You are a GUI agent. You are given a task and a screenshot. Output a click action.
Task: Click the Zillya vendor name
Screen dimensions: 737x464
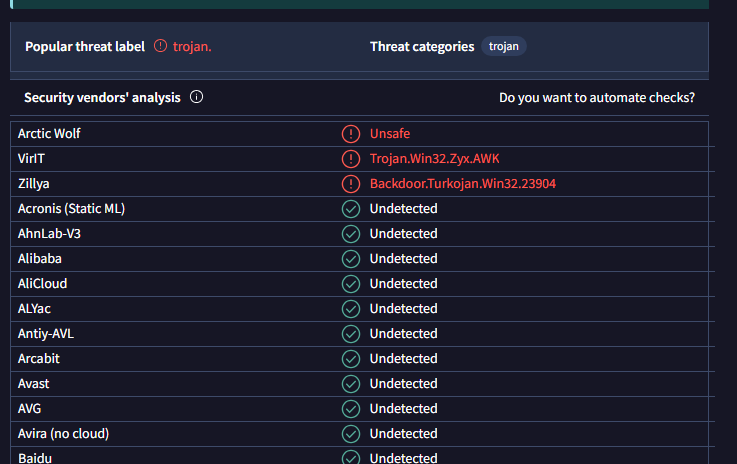click(x=33, y=184)
